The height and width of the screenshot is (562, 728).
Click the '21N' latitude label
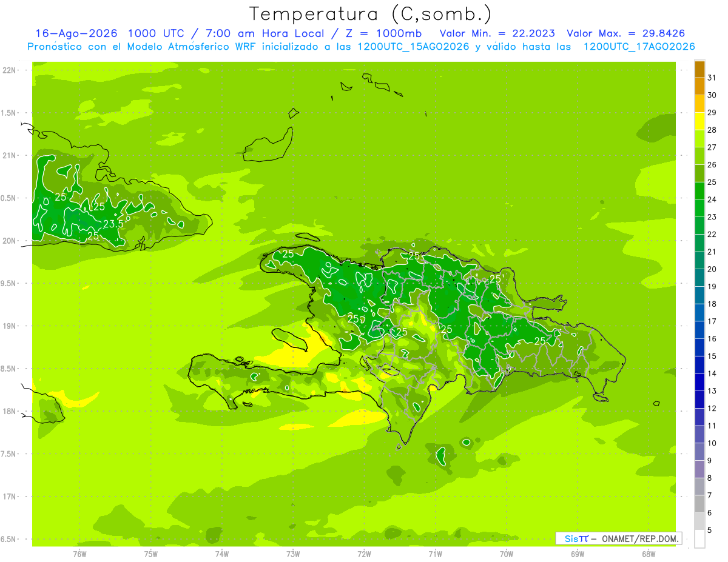[x=8, y=156]
